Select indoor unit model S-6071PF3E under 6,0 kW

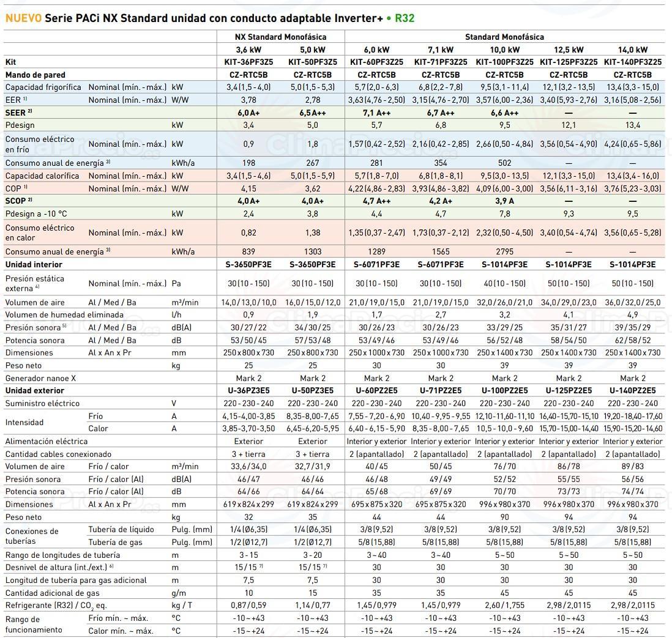point(377,264)
